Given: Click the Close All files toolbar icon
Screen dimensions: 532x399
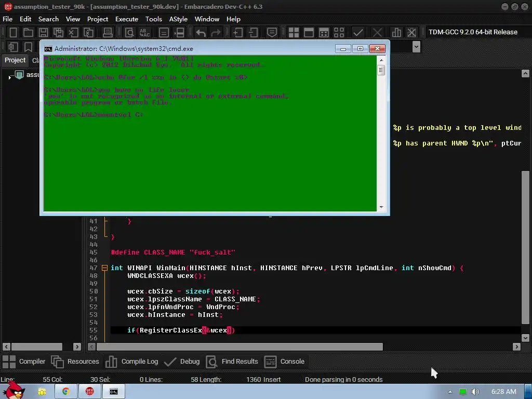Looking at the screenshot, I should click(88, 32).
